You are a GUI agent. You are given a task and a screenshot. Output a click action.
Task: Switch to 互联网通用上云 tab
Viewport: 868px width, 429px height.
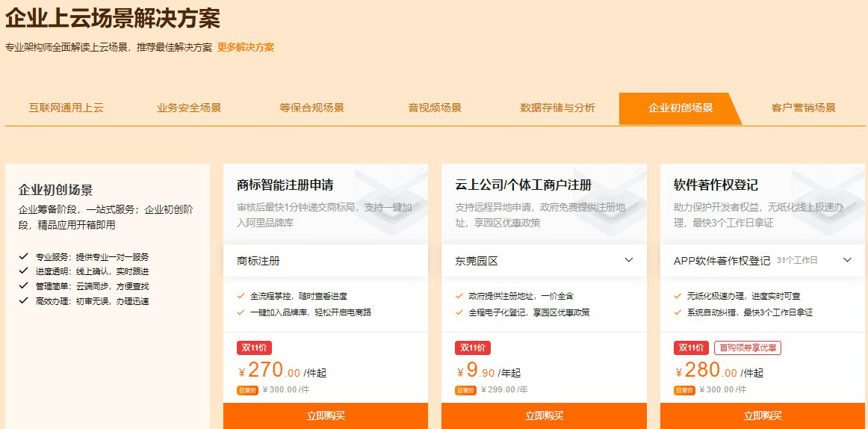(66, 108)
